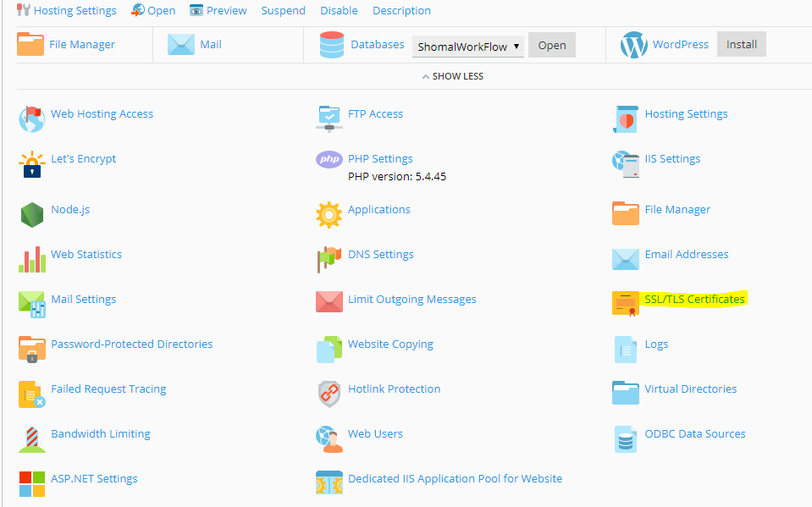Screen dimensions: 812x507
Task: Collapse the panel with SHOW LESS
Action: [452, 76]
